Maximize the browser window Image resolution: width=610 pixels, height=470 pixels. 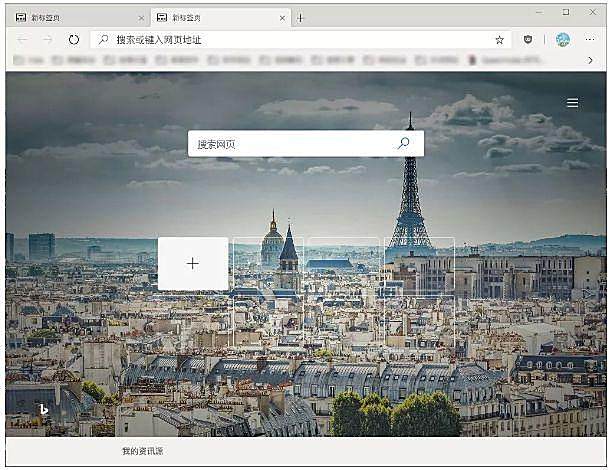566,12
